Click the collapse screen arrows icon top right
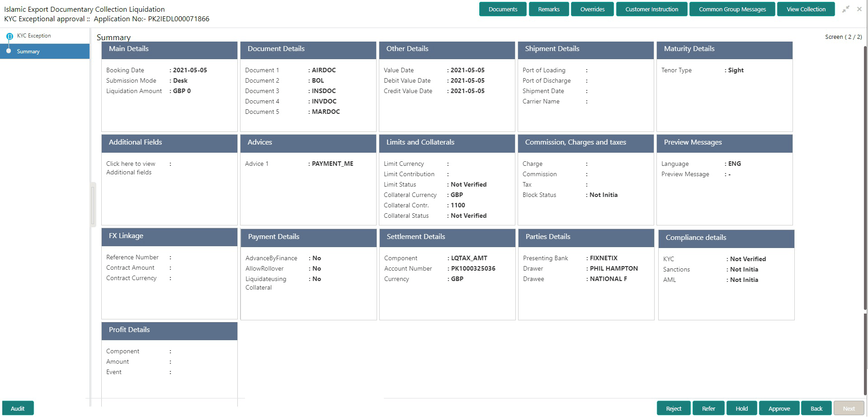868x417 pixels. 846,9
